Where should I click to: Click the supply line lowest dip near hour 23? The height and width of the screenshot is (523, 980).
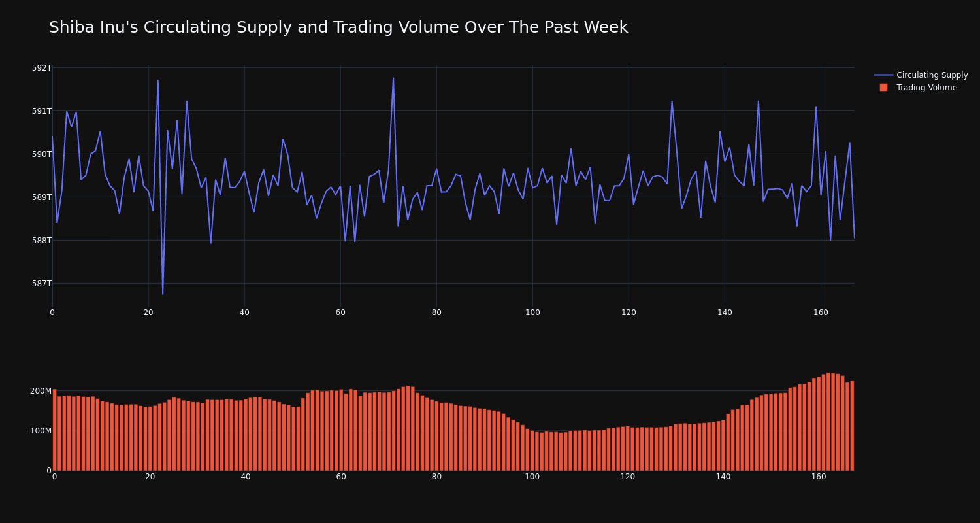[x=163, y=294]
